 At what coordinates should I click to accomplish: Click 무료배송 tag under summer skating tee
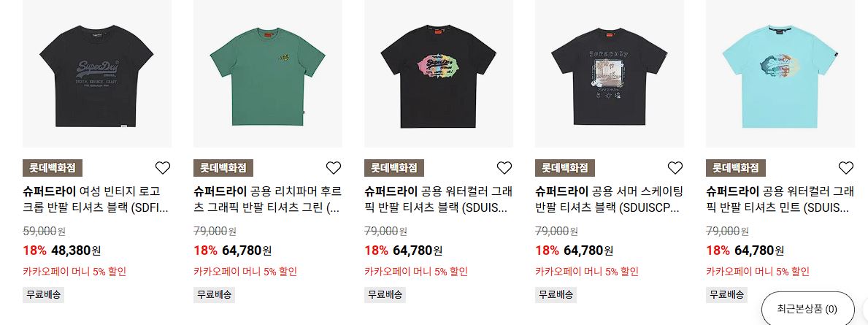pyautogui.click(x=556, y=294)
